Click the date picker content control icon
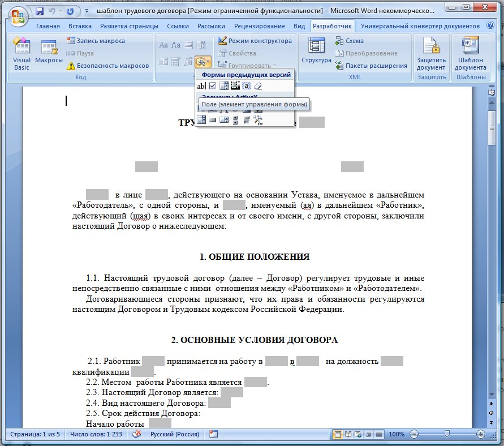This screenshot has height=446, width=504. pos(175,62)
